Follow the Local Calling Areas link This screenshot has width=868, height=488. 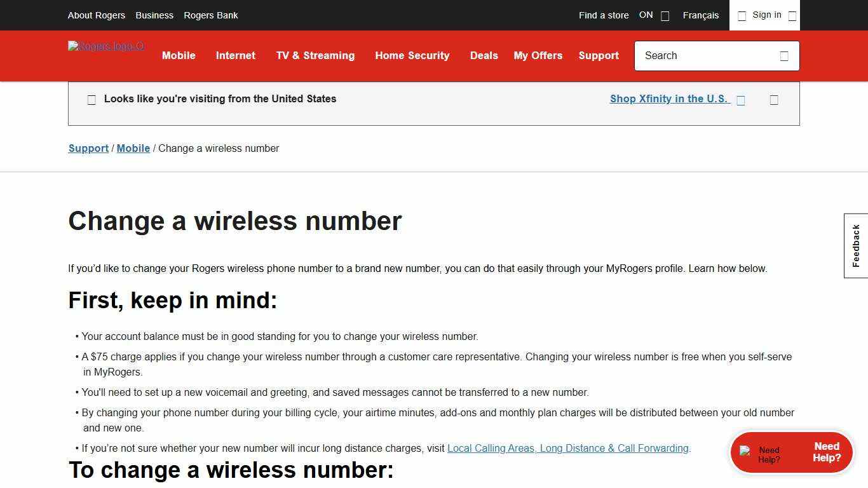(567, 448)
